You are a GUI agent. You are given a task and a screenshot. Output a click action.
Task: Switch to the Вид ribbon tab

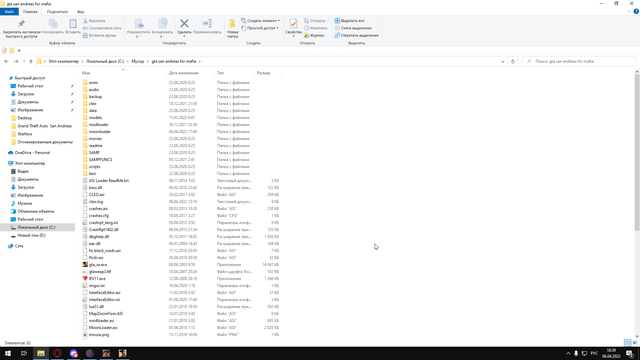(80, 11)
